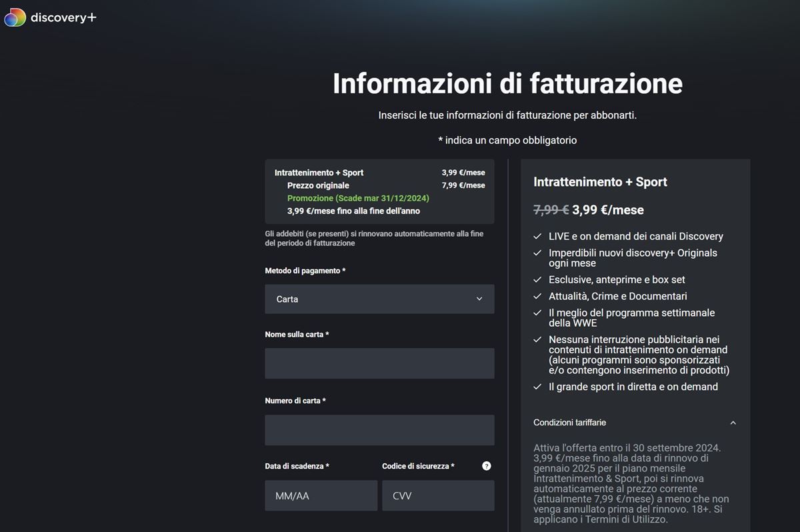
Task: Click "Imperdibili nuovi discovery+ Originals ogni mese"
Action: tap(633, 258)
